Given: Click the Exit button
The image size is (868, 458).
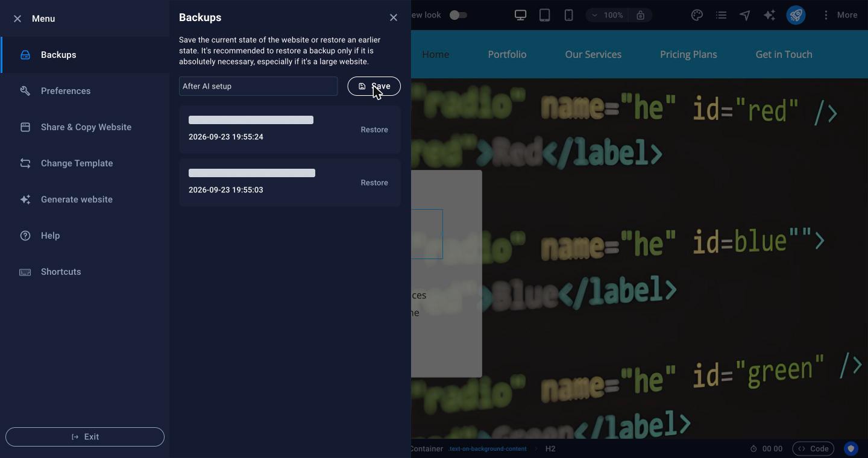Looking at the screenshot, I should coord(85,437).
